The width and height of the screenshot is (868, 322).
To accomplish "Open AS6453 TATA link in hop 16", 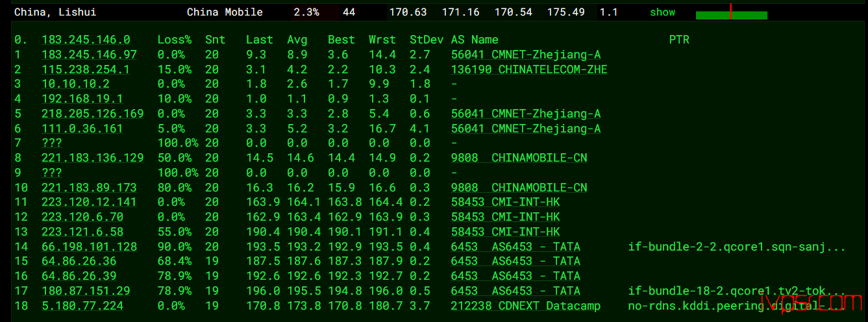I will click(x=515, y=276).
